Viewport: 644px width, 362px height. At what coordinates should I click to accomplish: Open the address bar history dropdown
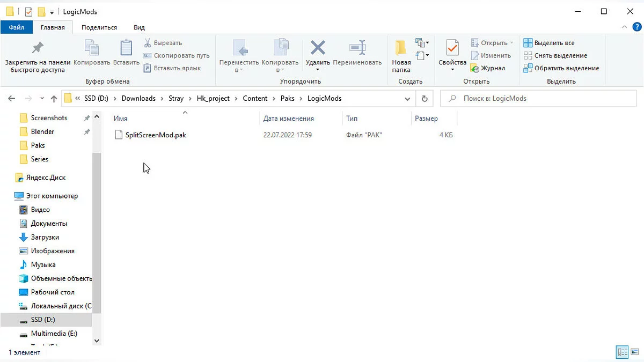coord(407,99)
